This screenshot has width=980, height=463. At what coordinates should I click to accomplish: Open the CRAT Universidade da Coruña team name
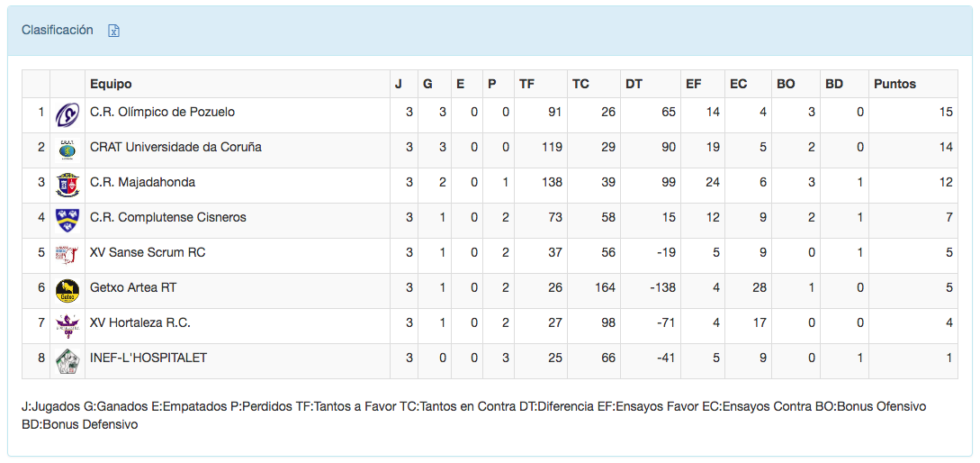(175, 148)
